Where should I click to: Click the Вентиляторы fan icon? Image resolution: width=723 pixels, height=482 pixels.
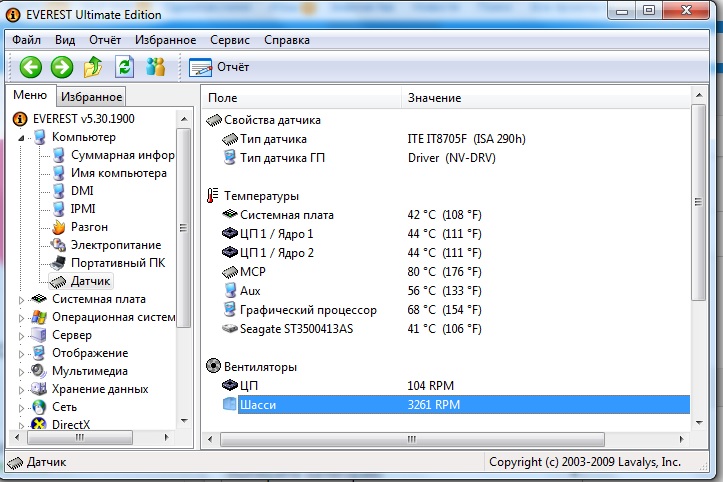point(213,366)
